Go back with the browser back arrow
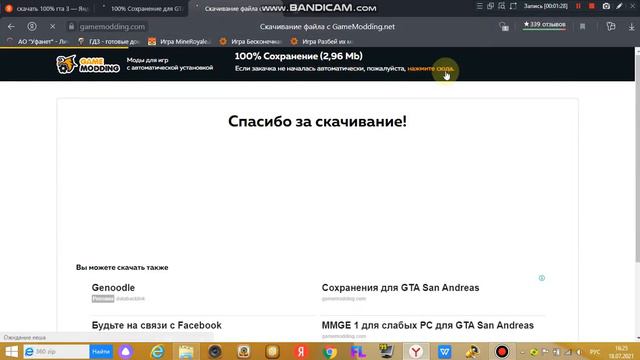This screenshot has height=360, width=640. point(11,27)
